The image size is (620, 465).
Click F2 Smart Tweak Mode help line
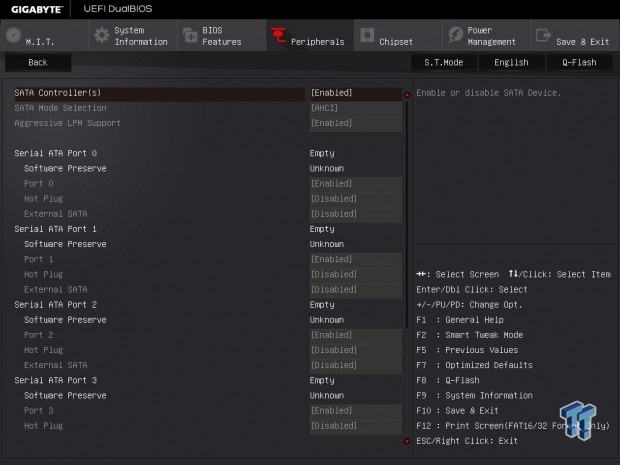[x=470, y=335]
